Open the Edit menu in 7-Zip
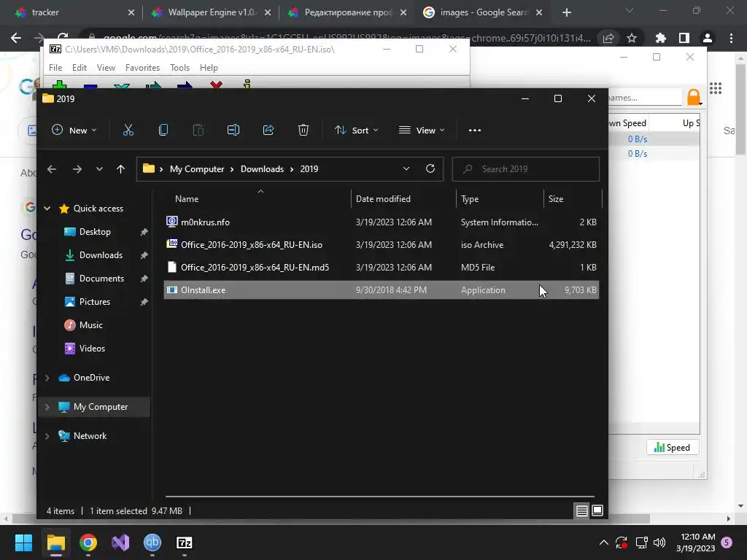Image resolution: width=747 pixels, height=560 pixels. coord(79,68)
